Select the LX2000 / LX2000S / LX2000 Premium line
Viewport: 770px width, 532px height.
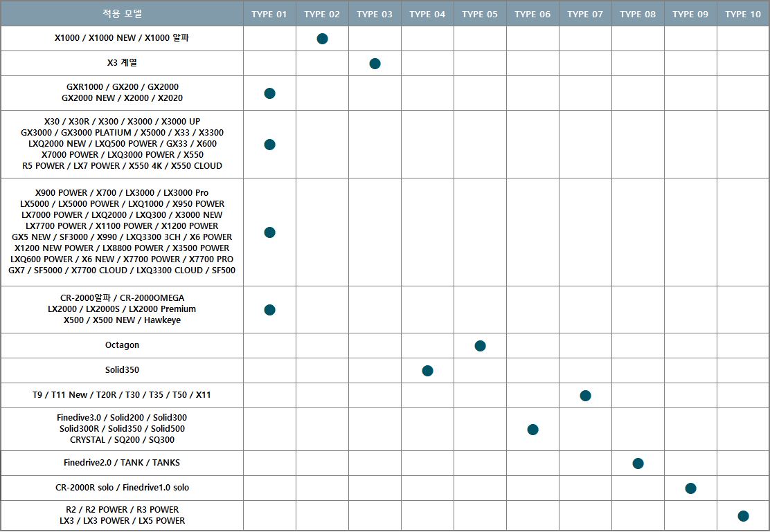click(123, 309)
